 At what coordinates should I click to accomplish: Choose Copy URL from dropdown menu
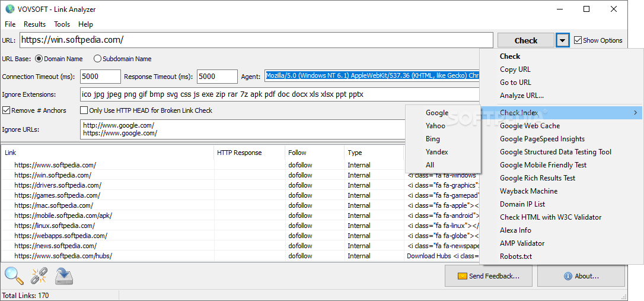(561, 69)
